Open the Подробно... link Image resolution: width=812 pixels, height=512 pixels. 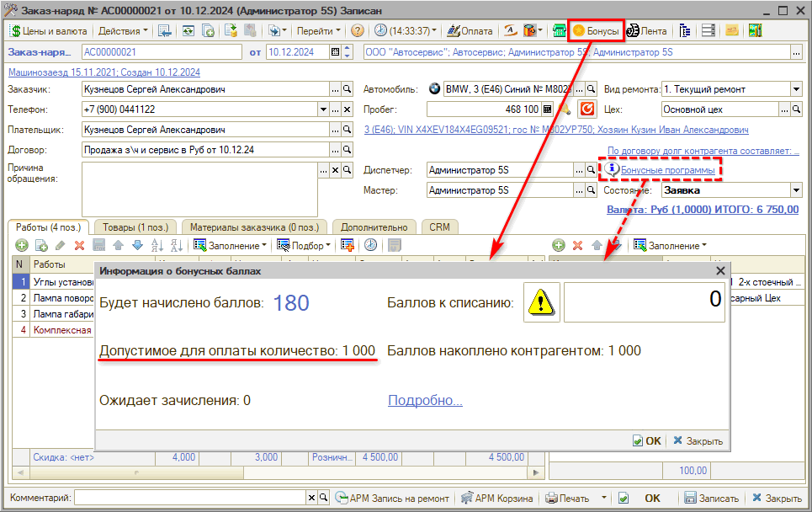point(425,401)
